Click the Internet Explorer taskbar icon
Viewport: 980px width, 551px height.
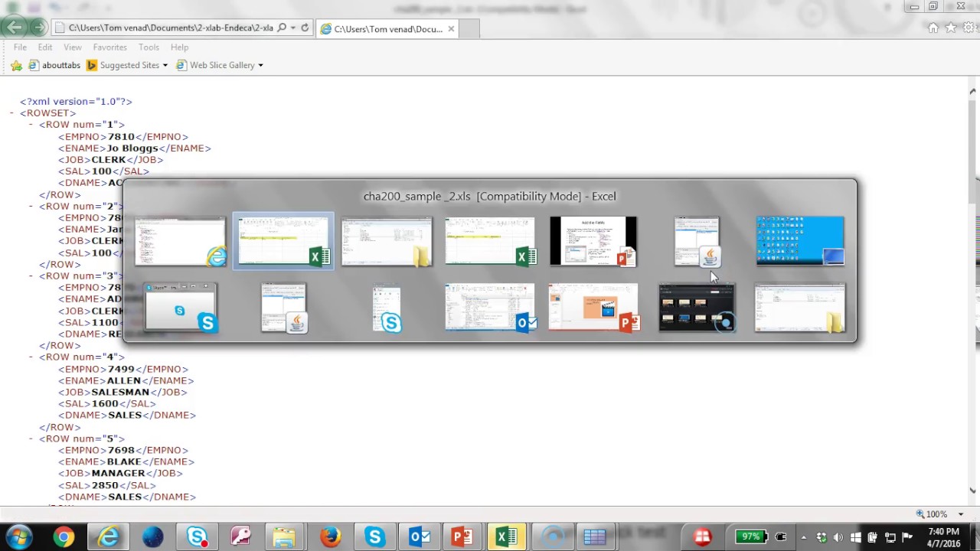[108, 537]
